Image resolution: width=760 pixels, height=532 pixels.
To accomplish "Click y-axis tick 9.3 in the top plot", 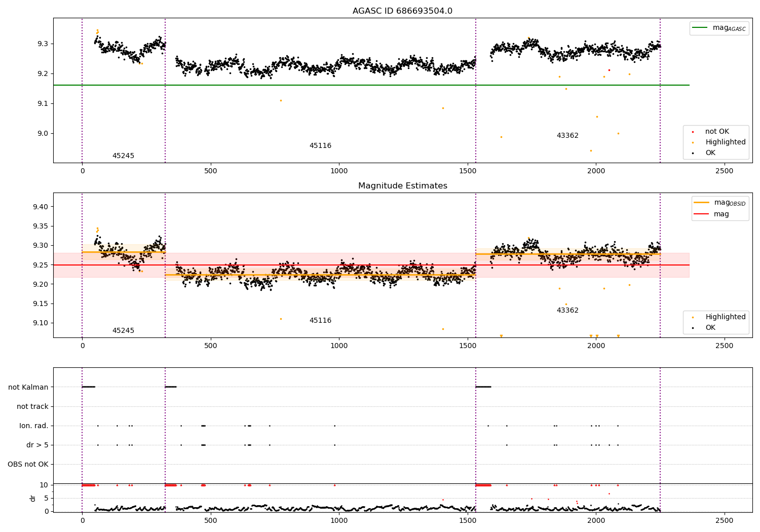I will coord(43,44).
